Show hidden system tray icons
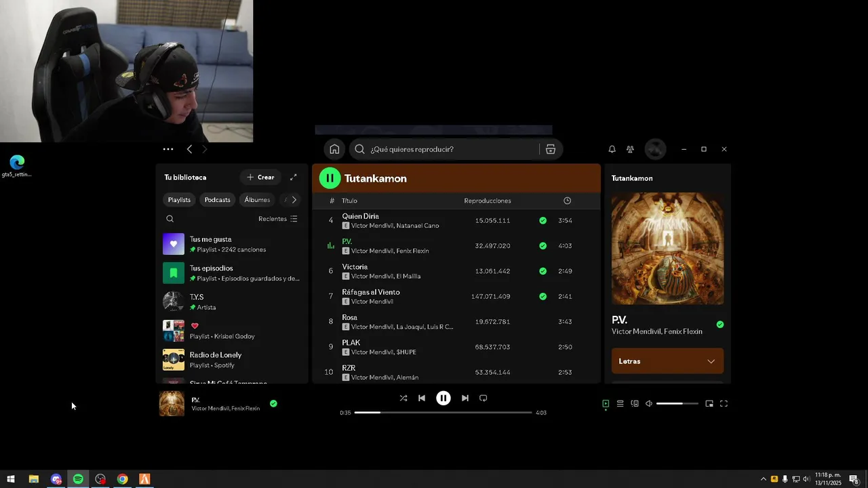This screenshot has height=488, width=868. click(x=763, y=479)
